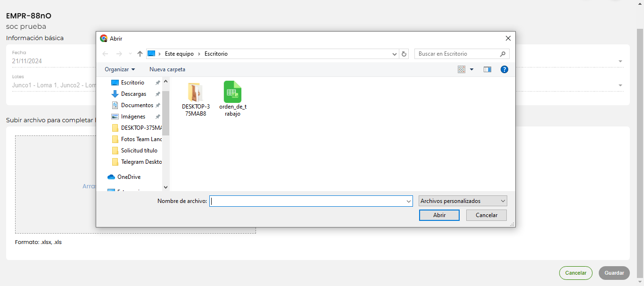Image resolution: width=644 pixels, height=286 pixels.
Task: Toggle the preview pane icon
Action: pos(487,69)
